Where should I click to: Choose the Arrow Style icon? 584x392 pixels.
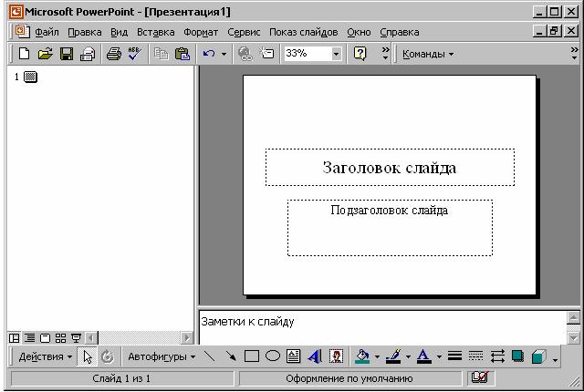(x=497, y=356)
